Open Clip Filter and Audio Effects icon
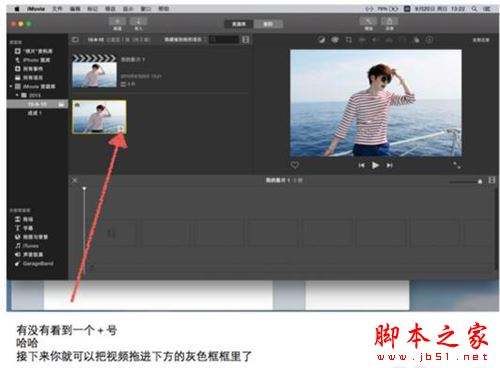Viewport: 500px width, 368px height. tap(416, 40)
